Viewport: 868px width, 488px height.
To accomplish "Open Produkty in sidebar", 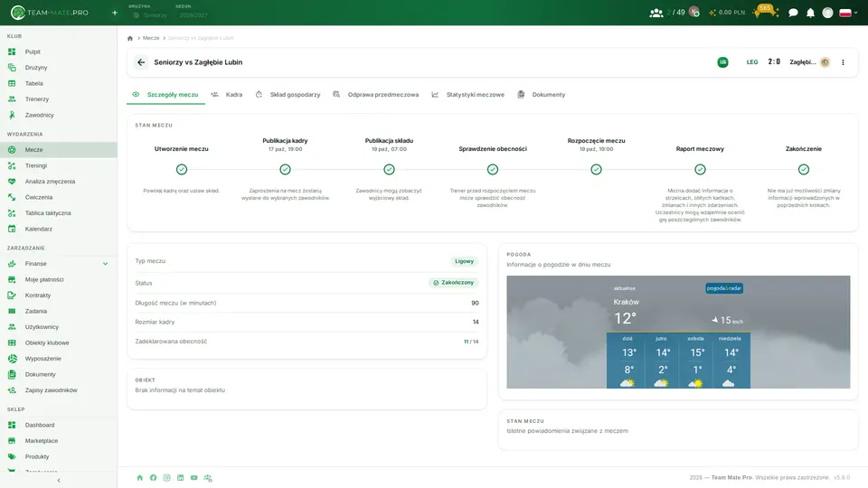I will [58, 456].
